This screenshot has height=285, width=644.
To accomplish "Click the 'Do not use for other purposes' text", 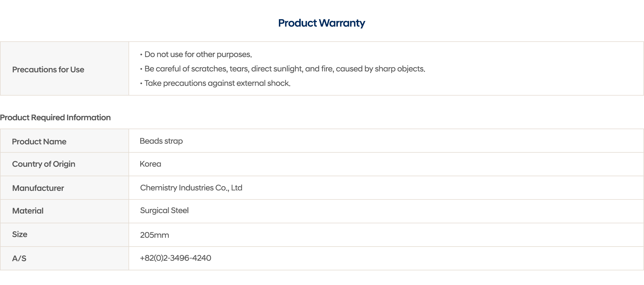I will (x=198, y=54).
